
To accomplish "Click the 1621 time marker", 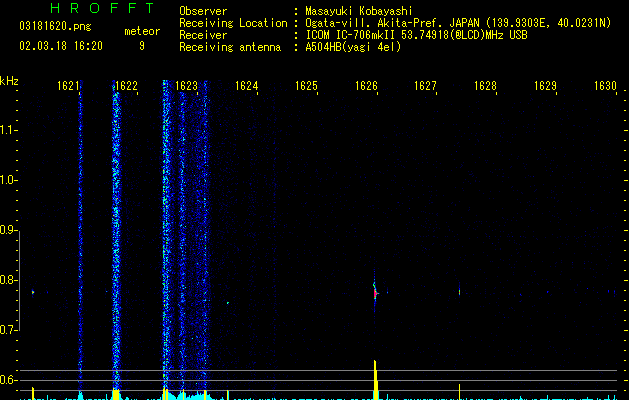I will click(x=68, y=86).
